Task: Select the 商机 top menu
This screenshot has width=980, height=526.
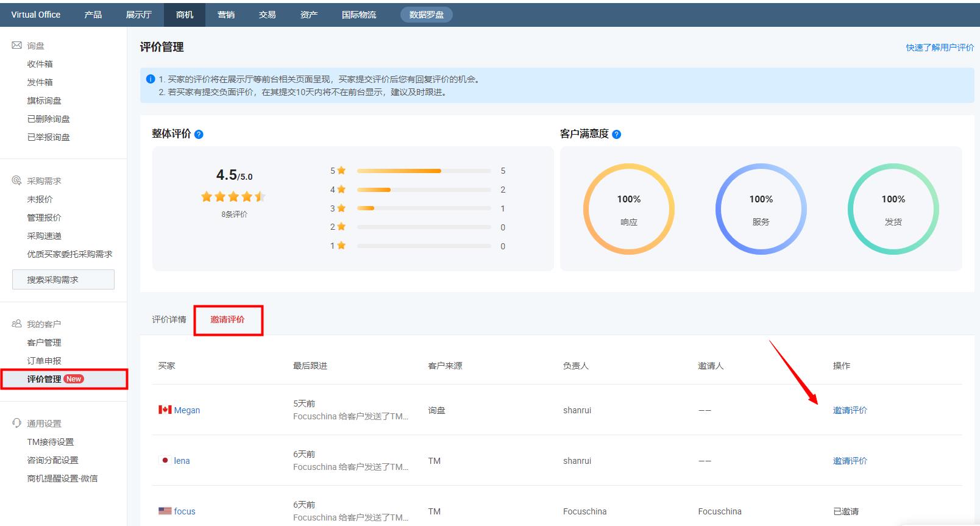Action: (185, 15)
